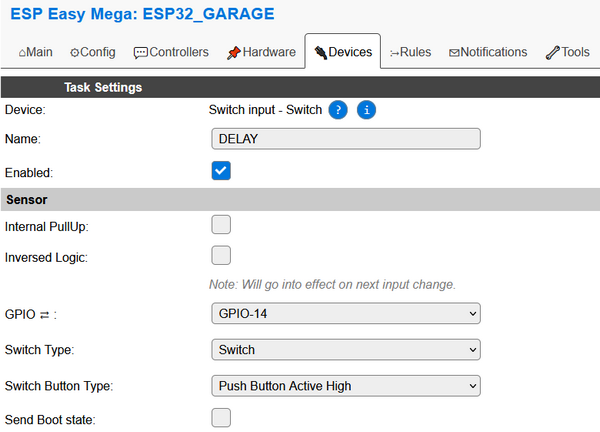Switch to the Rules tab

[411, 52]
